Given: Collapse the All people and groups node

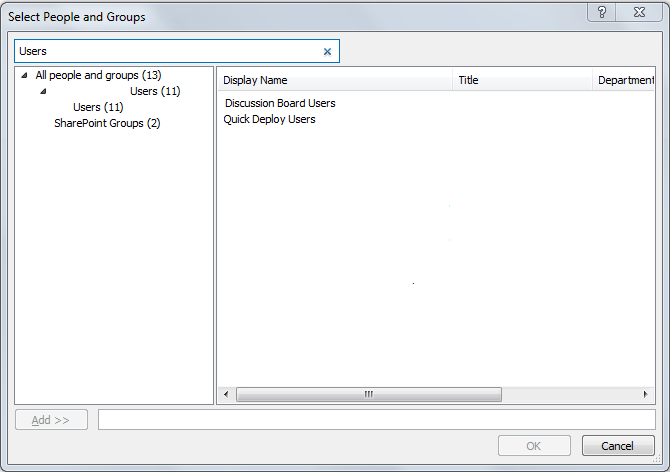Looking at the screenshot, I should point(24,75).
